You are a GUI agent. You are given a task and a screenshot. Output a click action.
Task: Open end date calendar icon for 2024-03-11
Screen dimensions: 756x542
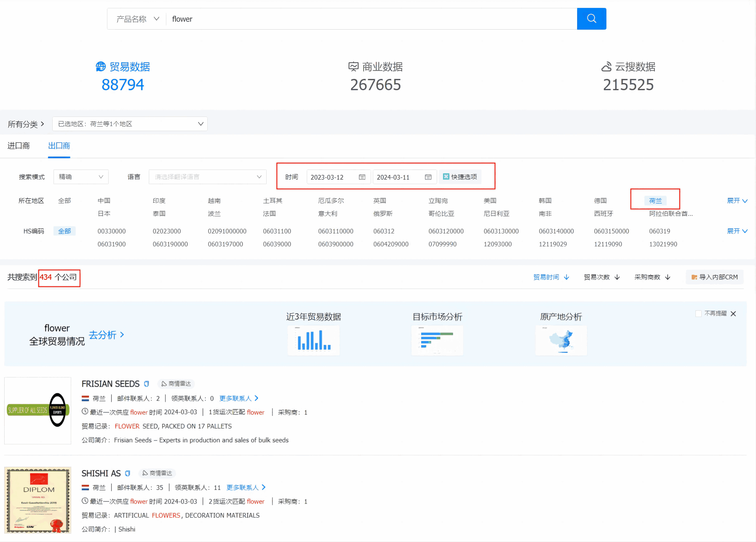(x=428, y=177)
